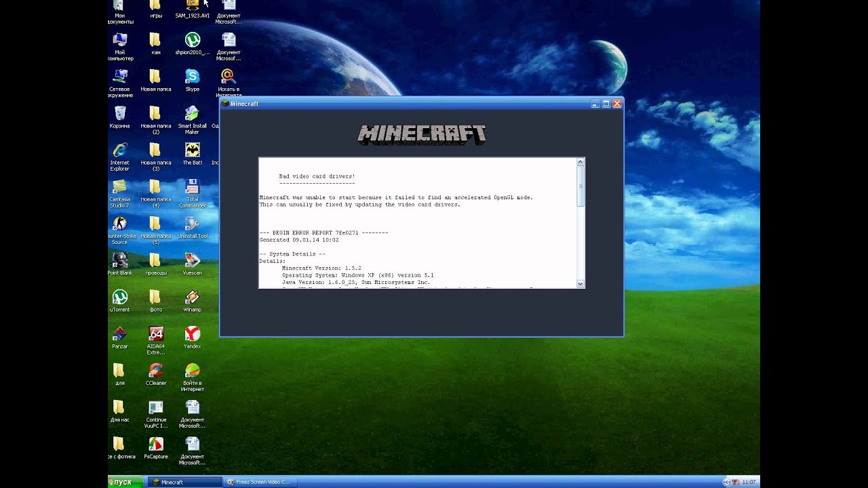Open Новая папка (2) folder
This screenshot has width=868, height=488.
(155, 120)
